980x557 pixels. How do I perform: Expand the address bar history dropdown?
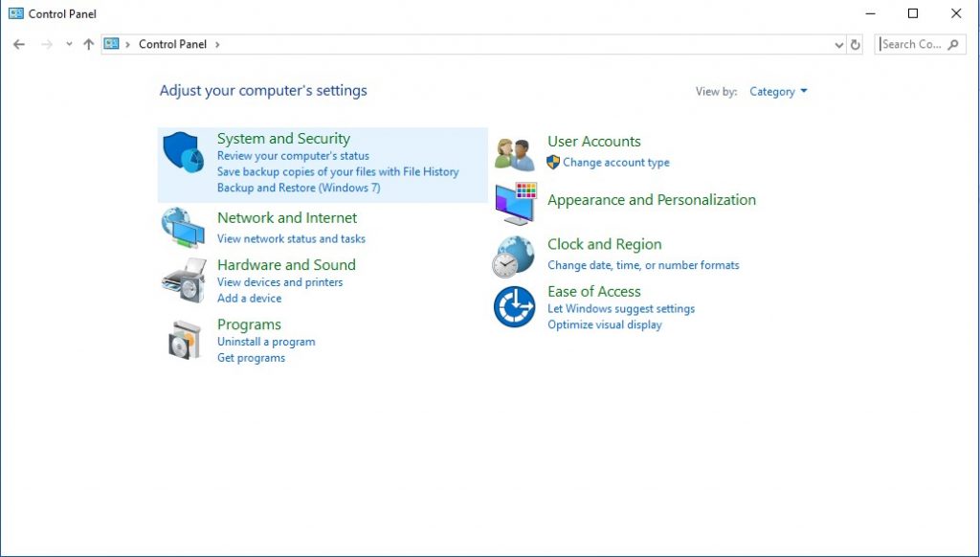pyautogui.click(x=839, y=44)
